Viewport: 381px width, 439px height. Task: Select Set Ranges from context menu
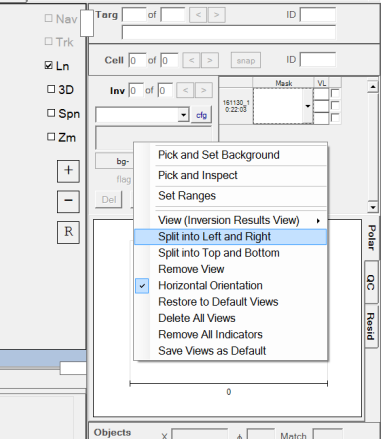click(x=231, y=196)
